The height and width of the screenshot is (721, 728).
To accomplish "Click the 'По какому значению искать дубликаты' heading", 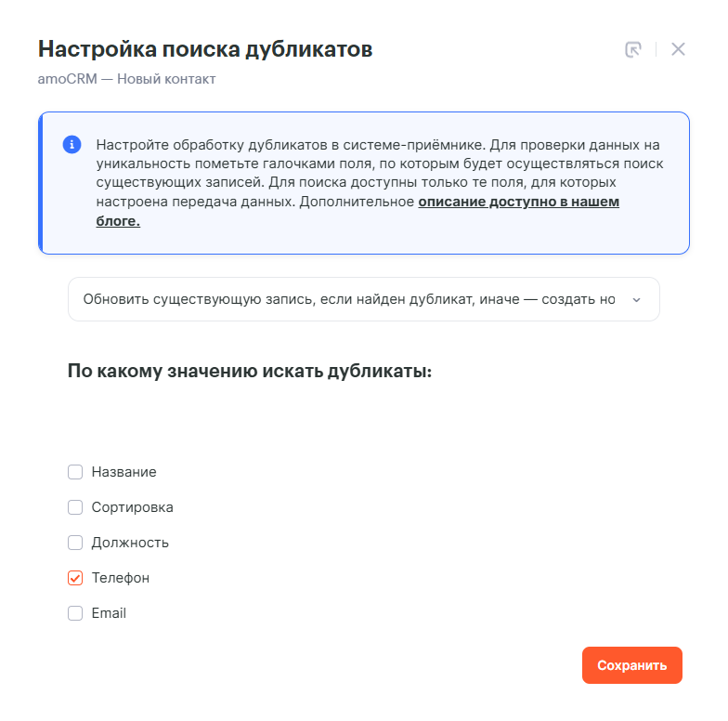I will [x=250, y=372].
